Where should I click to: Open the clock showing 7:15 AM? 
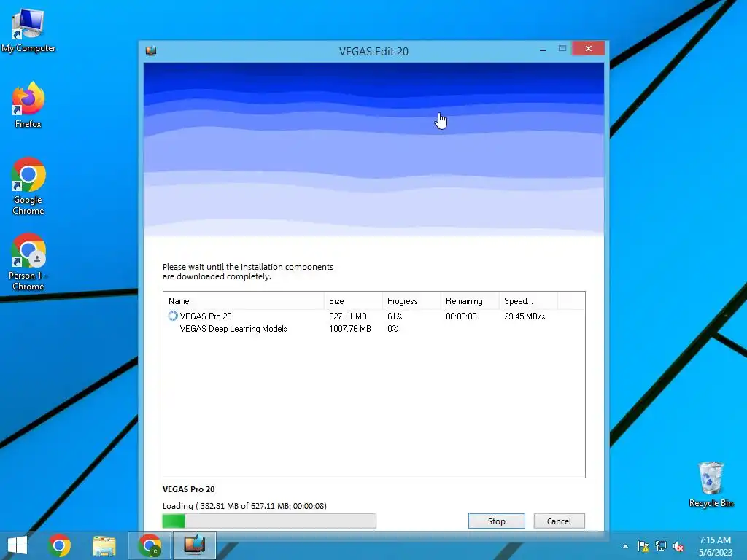point(715,540)
